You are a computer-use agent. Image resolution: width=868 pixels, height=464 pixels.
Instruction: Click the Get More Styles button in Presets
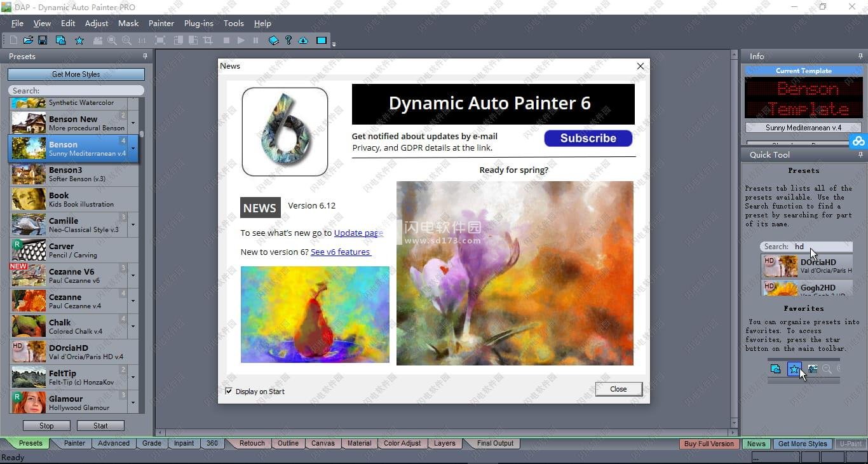[x=76, y=74]
